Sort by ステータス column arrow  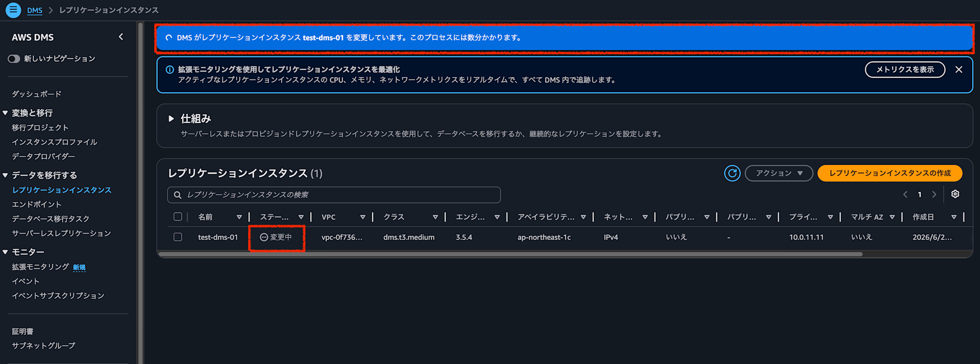(x=301, y=217)
